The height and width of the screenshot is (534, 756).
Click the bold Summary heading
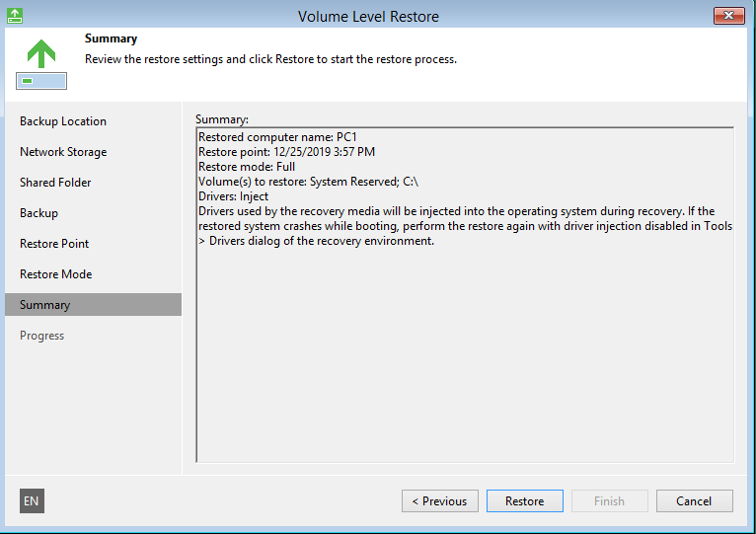pyautogui.click(x=111, y=38)
